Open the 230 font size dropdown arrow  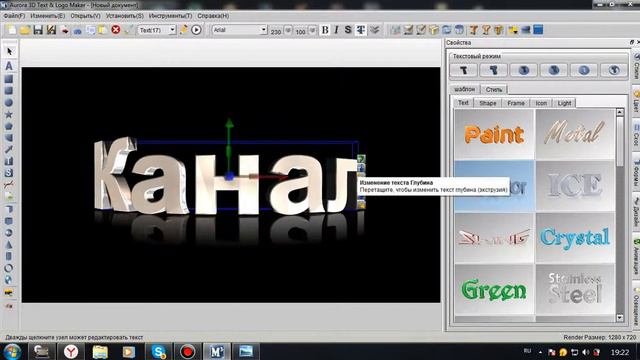(x=288, y=31)
